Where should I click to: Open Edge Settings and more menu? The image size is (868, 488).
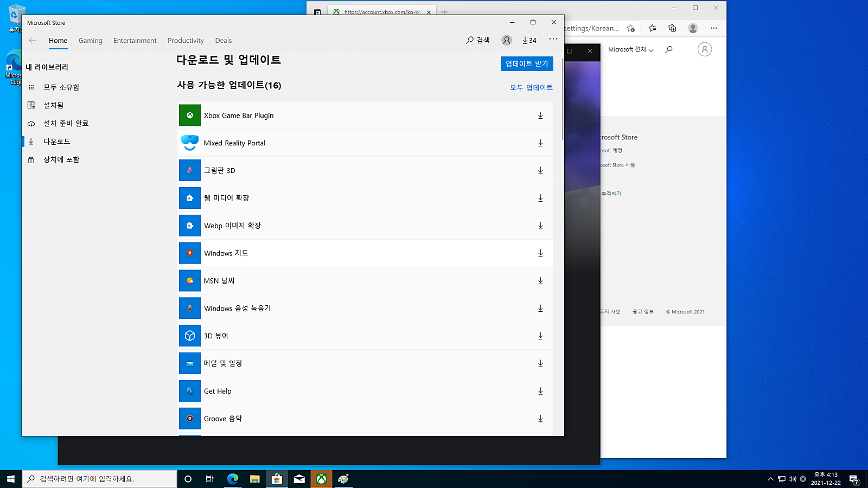713,28
